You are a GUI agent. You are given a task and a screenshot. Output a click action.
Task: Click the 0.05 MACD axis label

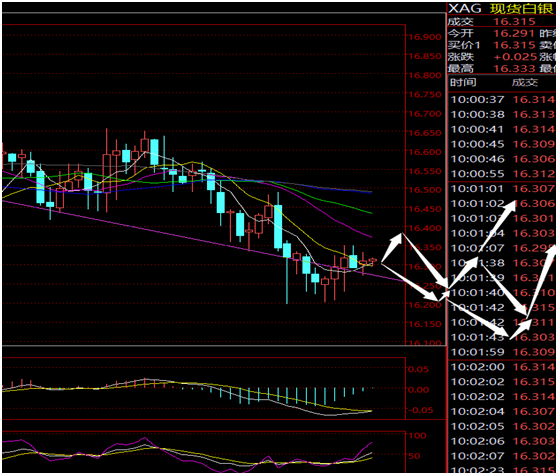coord(418,369)
